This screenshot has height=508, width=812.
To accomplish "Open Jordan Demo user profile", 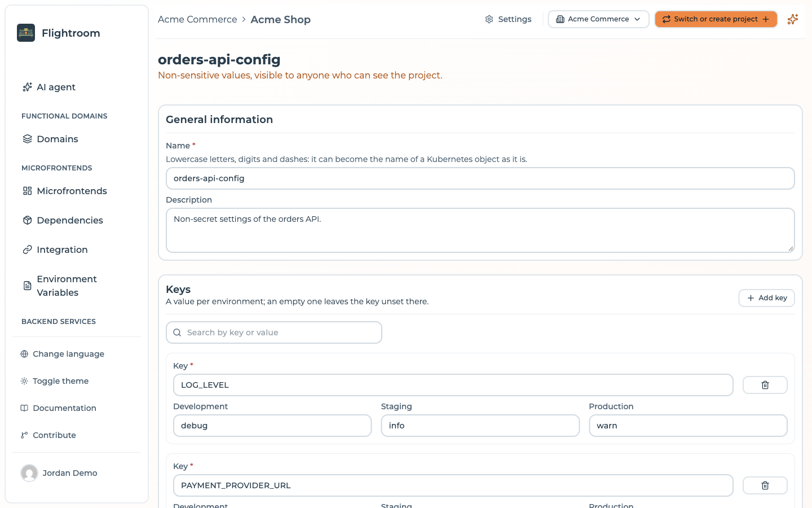I will [59, 473].
